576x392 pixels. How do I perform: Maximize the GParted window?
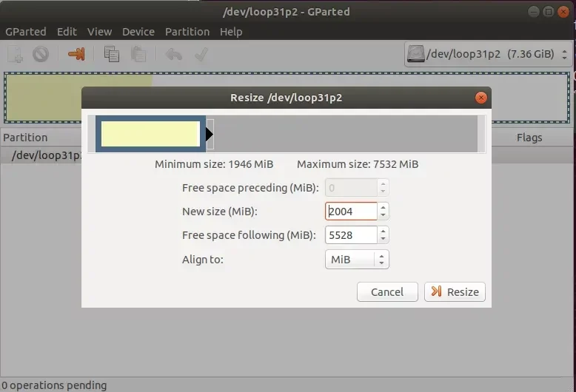click(549, 12)
